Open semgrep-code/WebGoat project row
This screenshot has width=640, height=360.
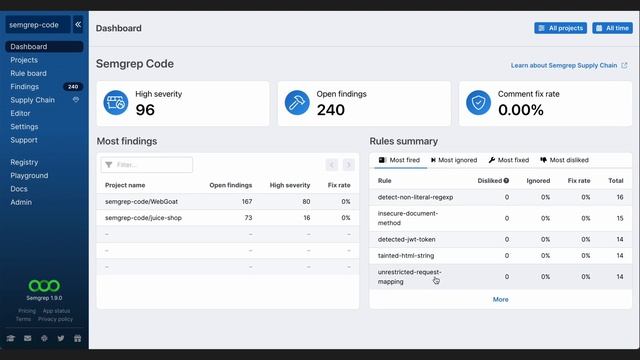click(228, 202)
